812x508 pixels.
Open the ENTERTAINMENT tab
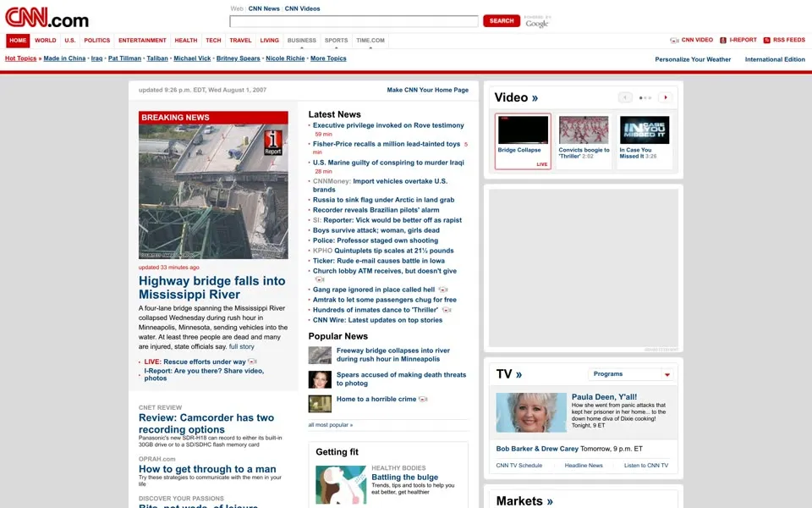(x=142, y=41)
